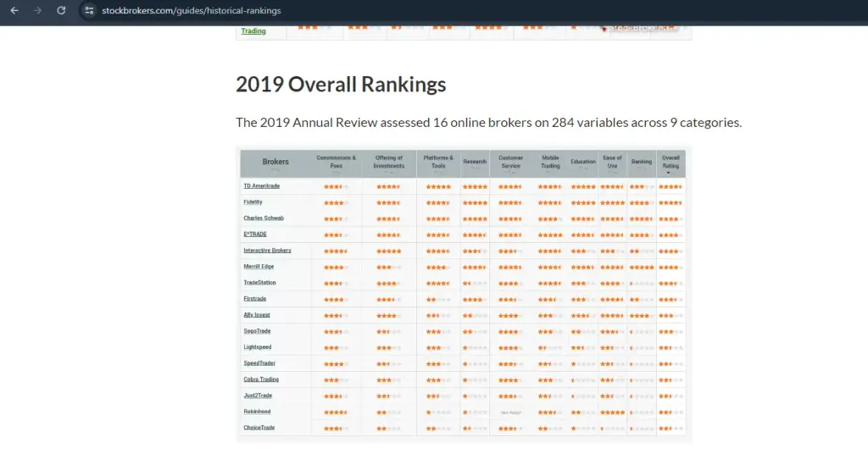This screenshot has height=453, width=868.
Task: Click Robinhood's Customer Service cell
Action: click(x=510, y=412)
